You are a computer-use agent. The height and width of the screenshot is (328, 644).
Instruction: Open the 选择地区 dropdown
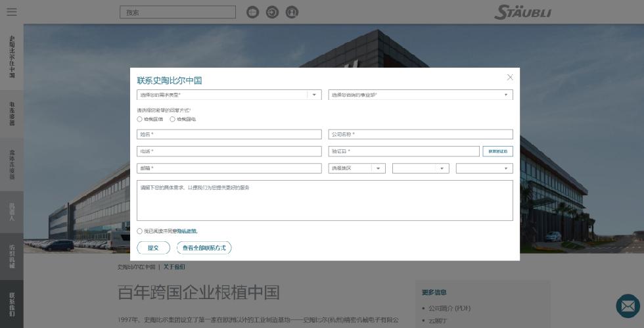pyautogui.click(x=357, y=168)
